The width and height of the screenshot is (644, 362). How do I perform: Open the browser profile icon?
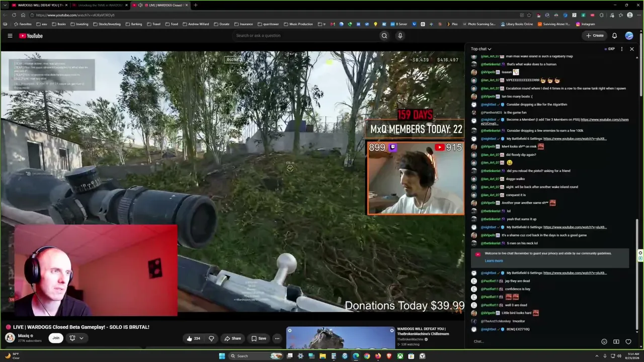630,15
